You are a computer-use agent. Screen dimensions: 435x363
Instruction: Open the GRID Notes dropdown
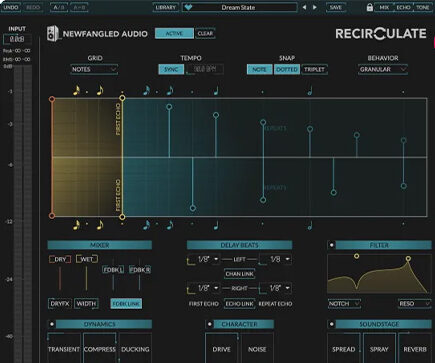point(94,69)
